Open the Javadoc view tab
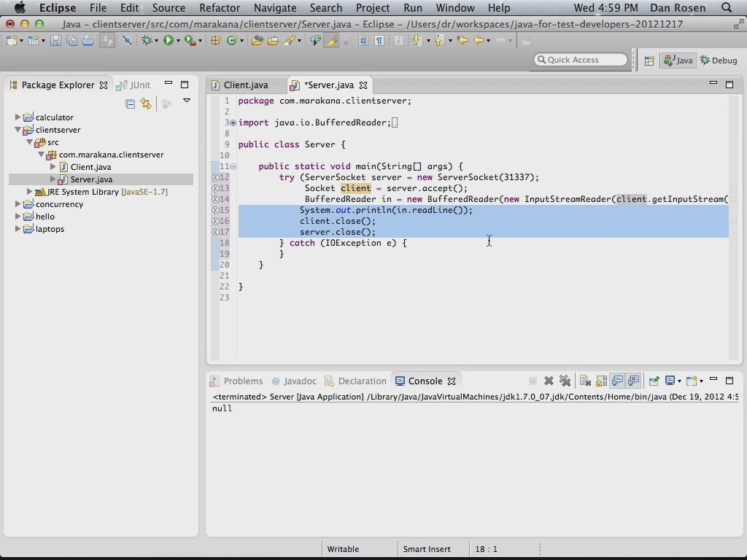This screenshot has width=747, height=560. 294,381
